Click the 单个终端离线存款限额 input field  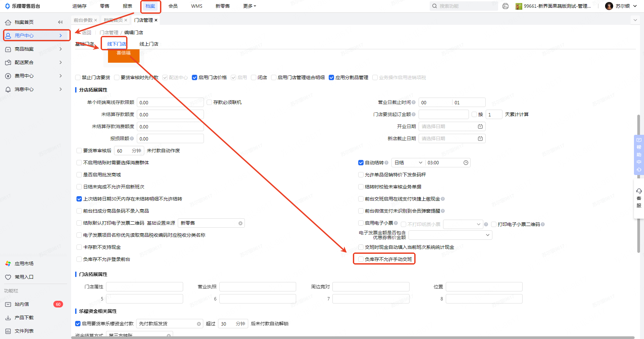click(170, 102)
